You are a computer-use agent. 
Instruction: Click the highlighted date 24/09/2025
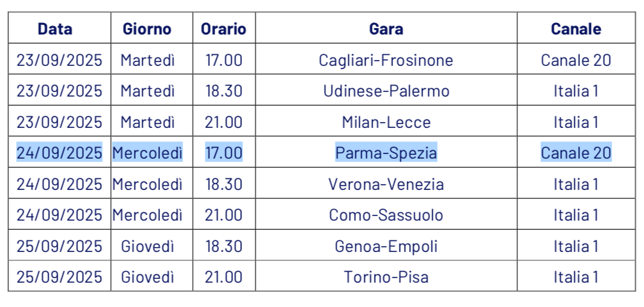click(59, 153)
